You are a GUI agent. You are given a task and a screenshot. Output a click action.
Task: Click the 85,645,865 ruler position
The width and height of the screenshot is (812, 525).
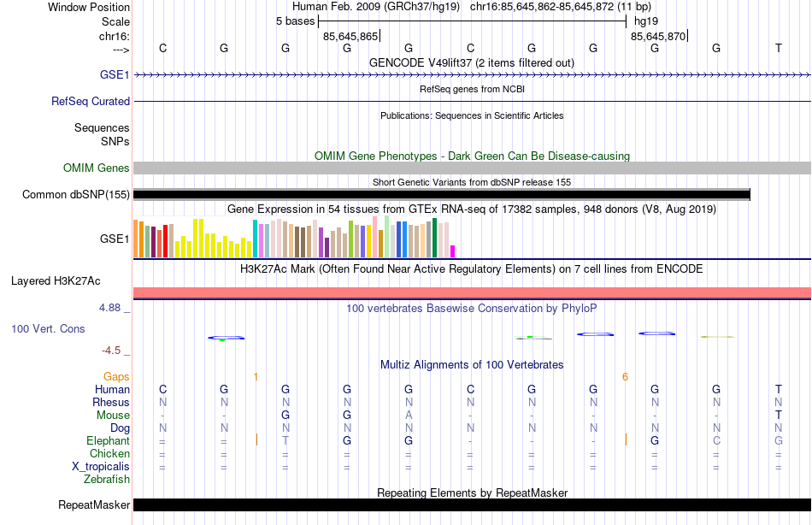pos(350,36)
